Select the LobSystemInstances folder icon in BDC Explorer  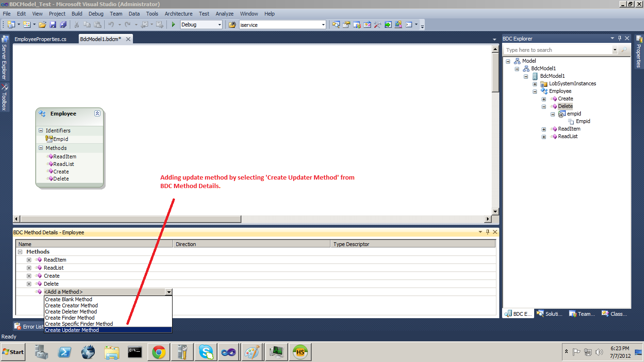544,83
